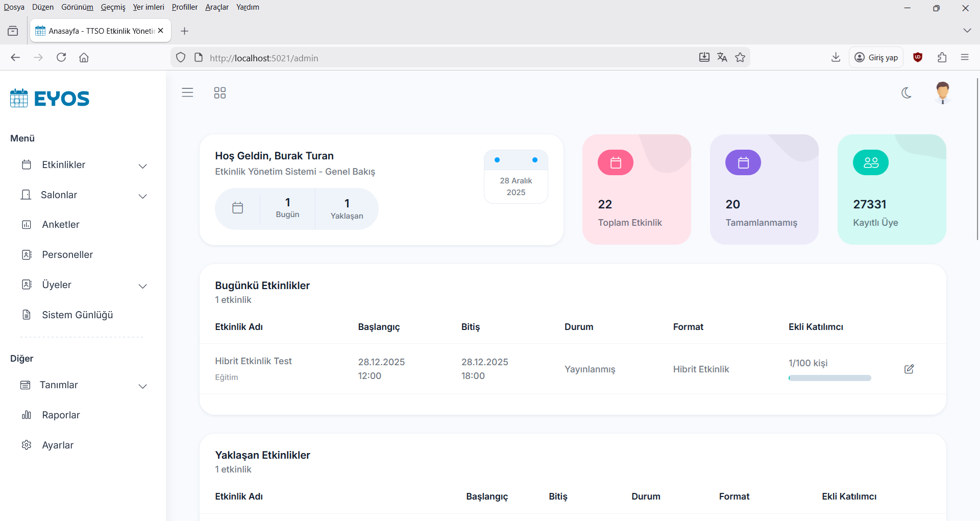Click the user avatar profile picture
The width and height of the screenshot is (980, 521).
pos(942,93)
